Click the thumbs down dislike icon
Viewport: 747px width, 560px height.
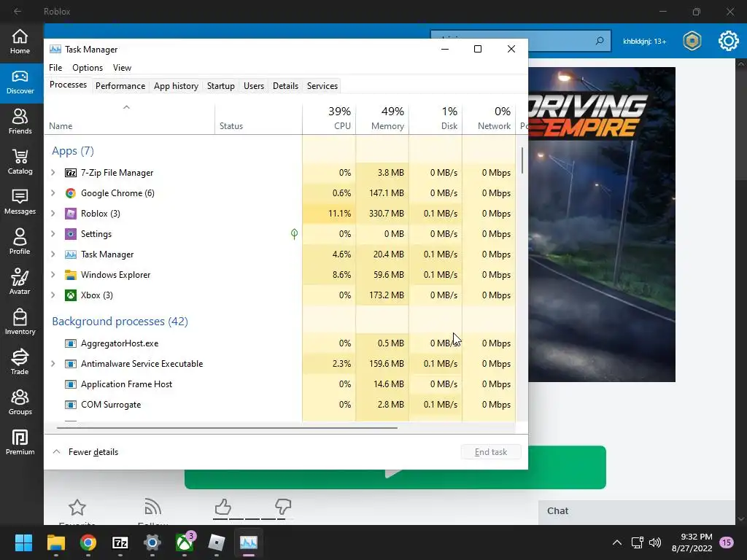point(283,507)
